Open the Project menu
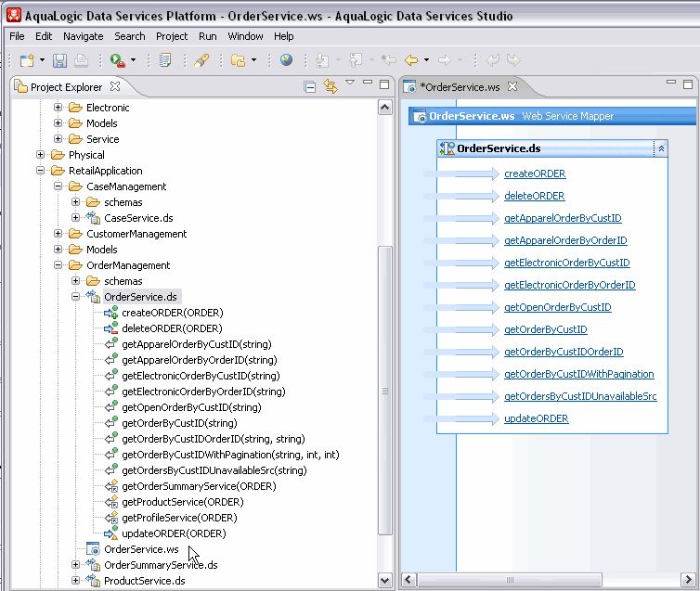This screenshot has width=700, height=591. (x=172, y=36)
